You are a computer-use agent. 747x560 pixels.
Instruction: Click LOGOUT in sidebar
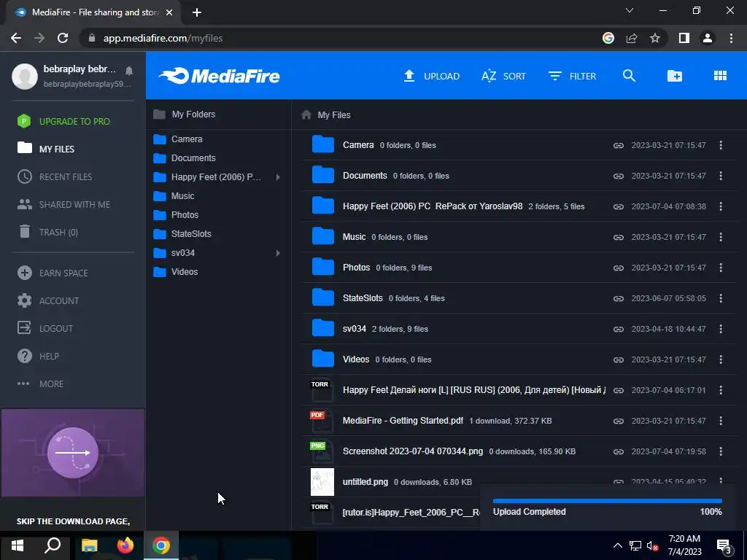point(45,329)
